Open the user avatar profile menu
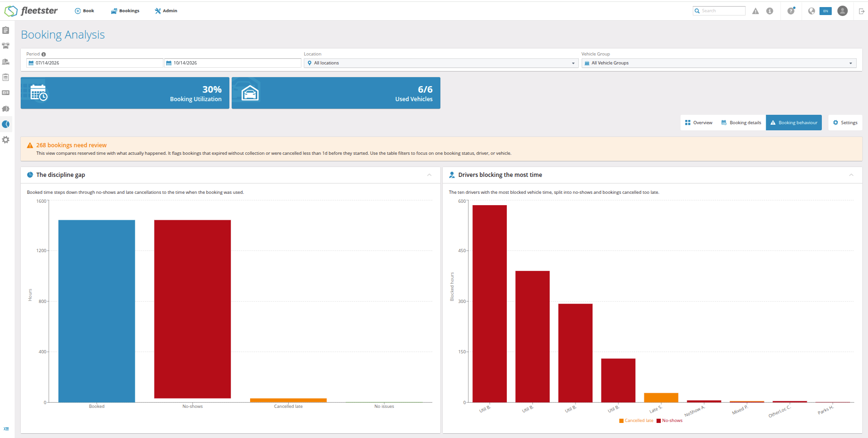 843,11
